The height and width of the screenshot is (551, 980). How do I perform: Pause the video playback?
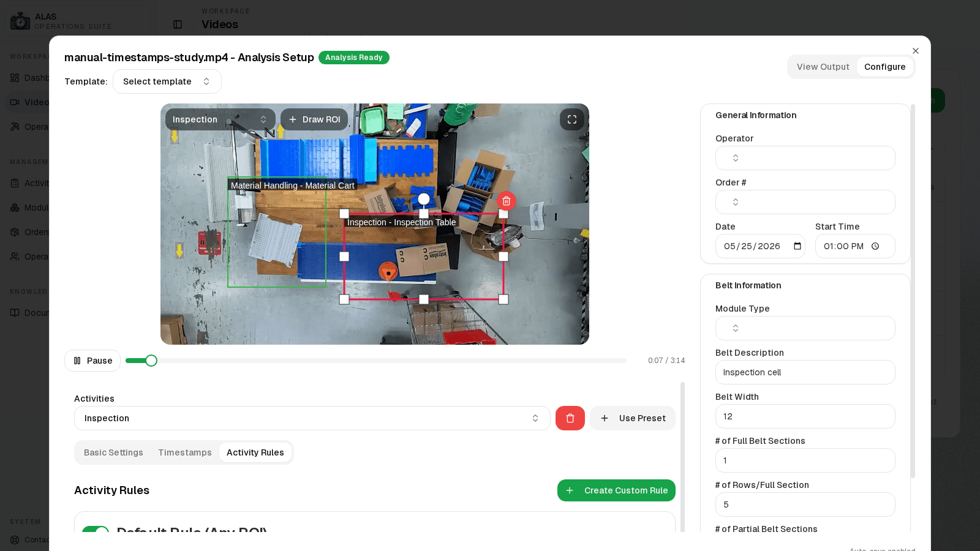point(92,361)
